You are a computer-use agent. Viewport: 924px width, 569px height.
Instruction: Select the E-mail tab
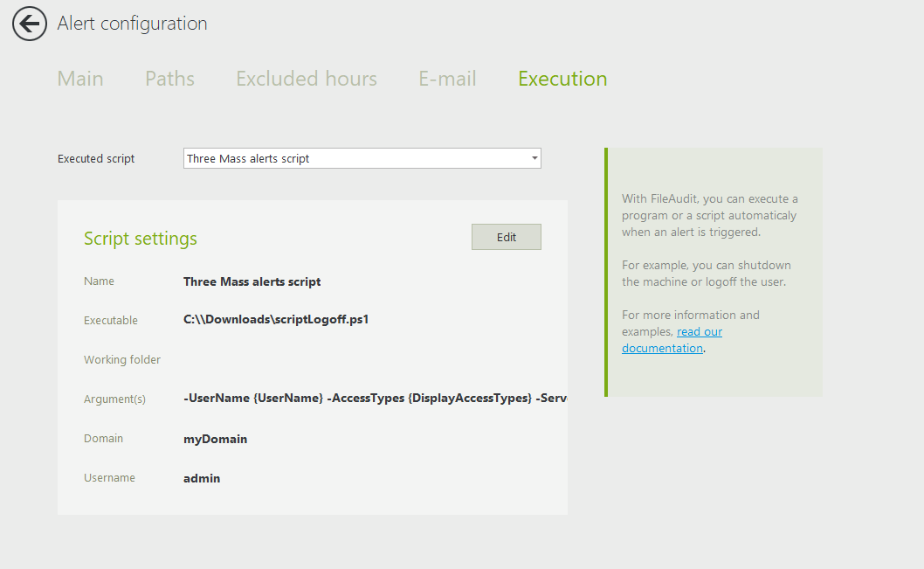[x=447, y=79]
